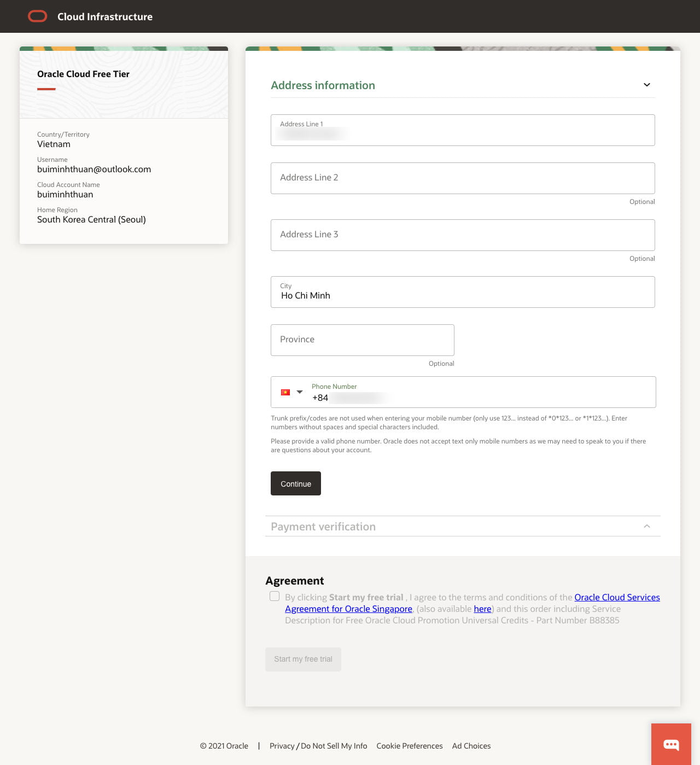Click the South Korea Central (Seoul) text
This screenshot has width=700, height=765.
pos(91,220)
